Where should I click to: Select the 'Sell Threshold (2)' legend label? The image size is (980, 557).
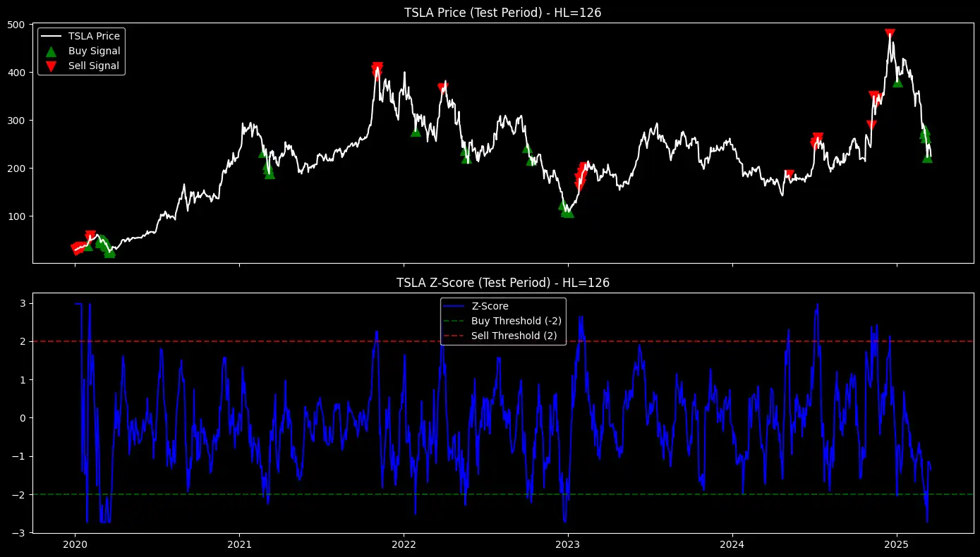514,336
